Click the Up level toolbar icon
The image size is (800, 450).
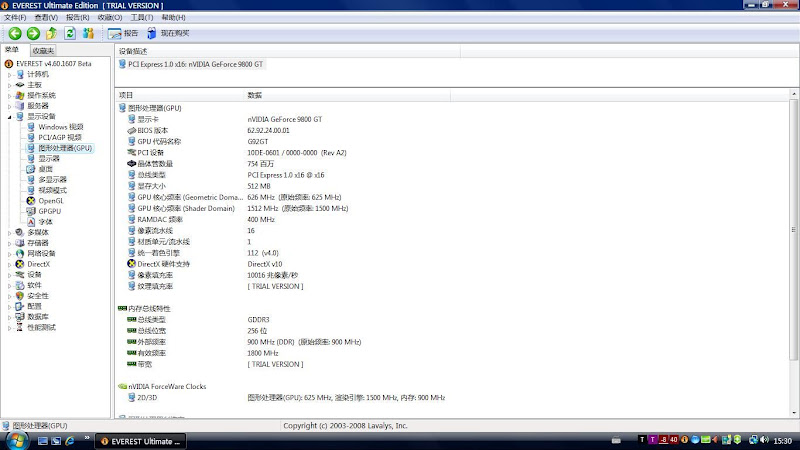52,34
